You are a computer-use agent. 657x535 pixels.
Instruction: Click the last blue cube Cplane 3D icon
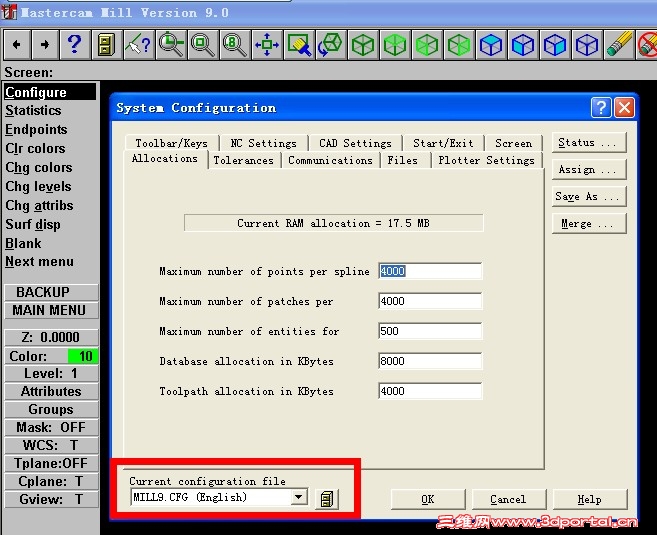tap(587, 44)
